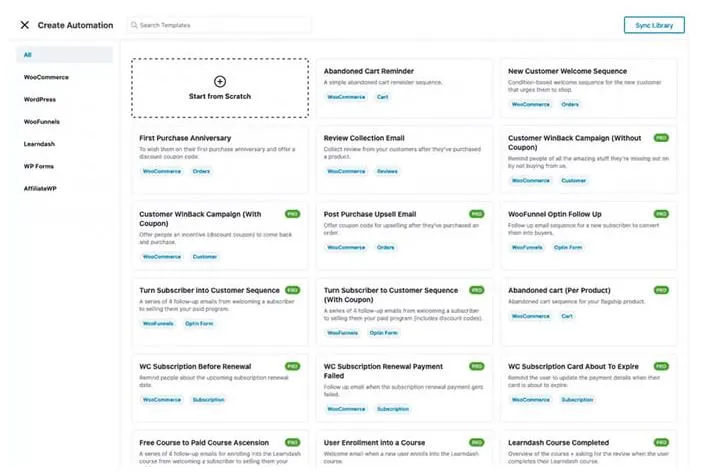Click WooCommerce tag on Abandoned Cart Reminder
The height and width of the screenshot is (476, 703).
click(x=346, y=97)
